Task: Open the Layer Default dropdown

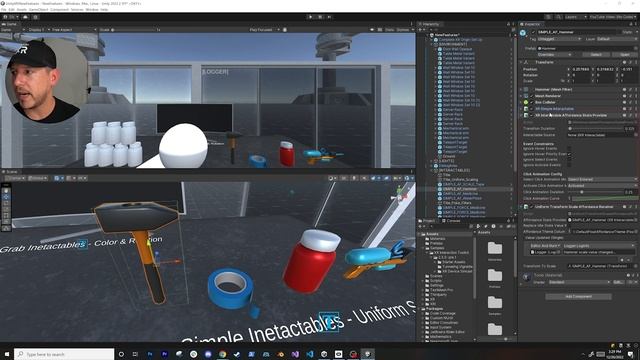Action: (x=616, y=39)
